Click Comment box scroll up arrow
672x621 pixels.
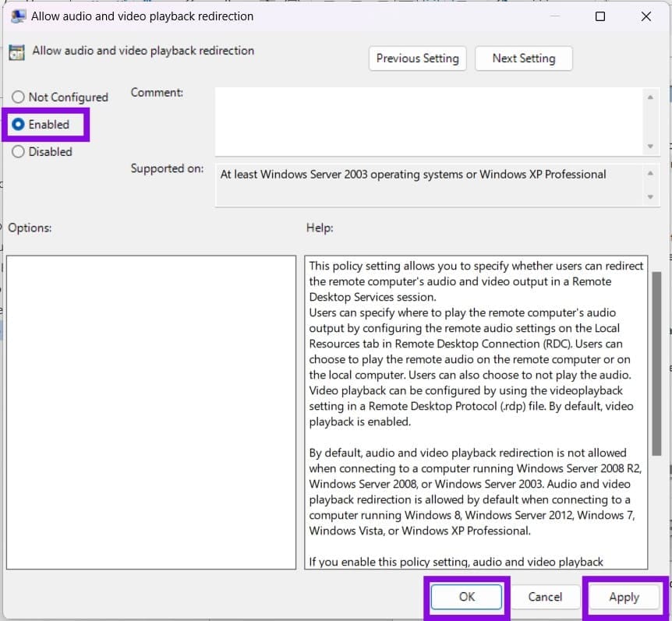coord(650,97)
